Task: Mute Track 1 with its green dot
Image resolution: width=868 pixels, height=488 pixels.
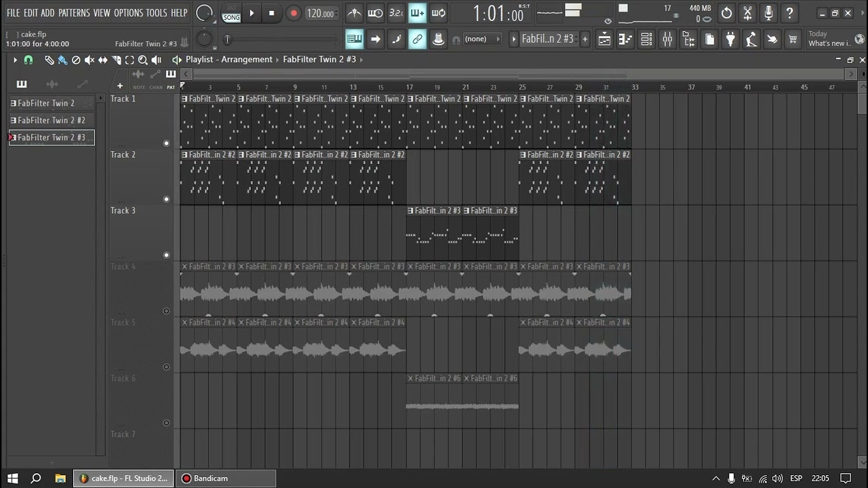Action: 166,143
